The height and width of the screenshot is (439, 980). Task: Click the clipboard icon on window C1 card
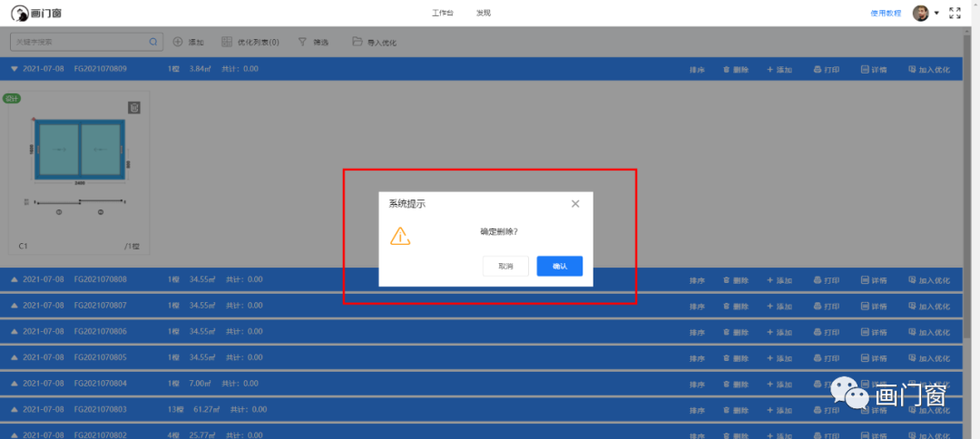point(133,108)
